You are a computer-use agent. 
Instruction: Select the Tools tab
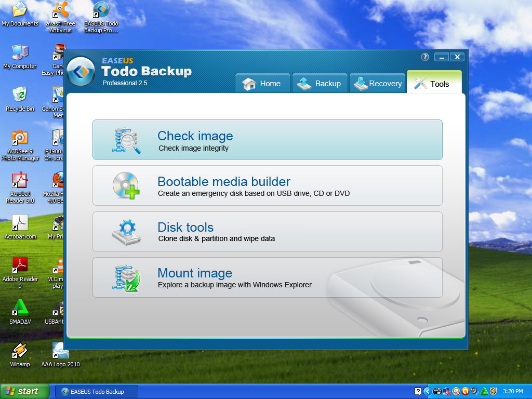click(434, 82)
